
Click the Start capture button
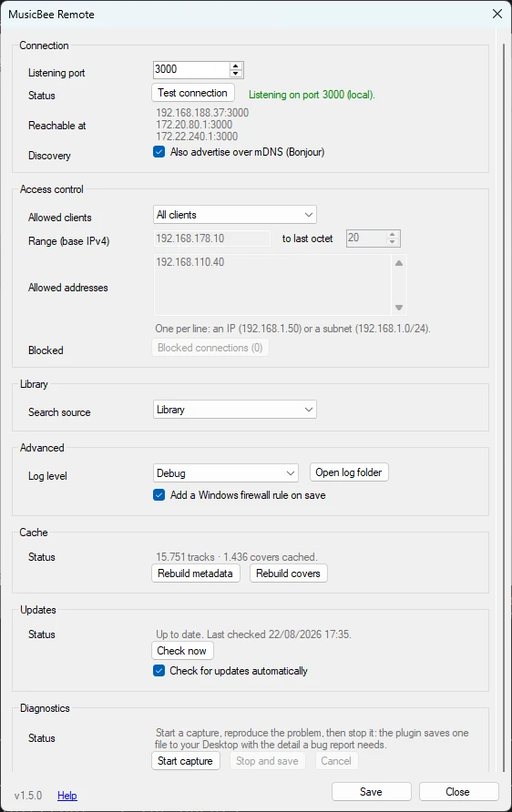coord(185,761)
